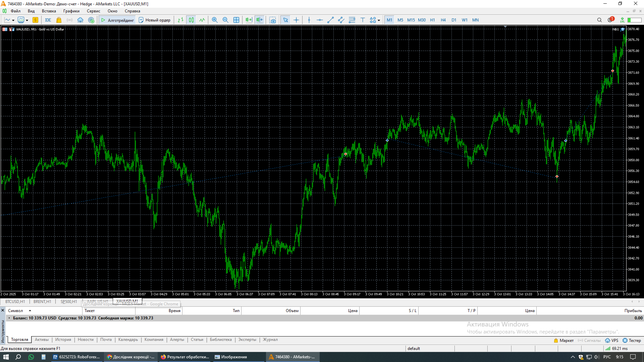The image size is (644, 362).
Task: Expand the new chart dropdown arrow
Action: (x=13, y=20)
